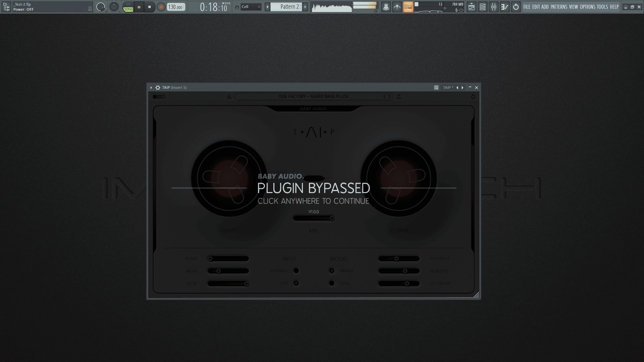Pause playback with the pause button
The width and height of the screenshot is (644, 362).
tap(139, 7)
